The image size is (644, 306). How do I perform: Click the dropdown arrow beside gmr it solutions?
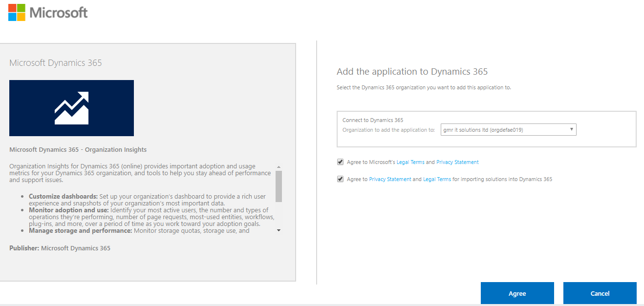coord(571,129)
